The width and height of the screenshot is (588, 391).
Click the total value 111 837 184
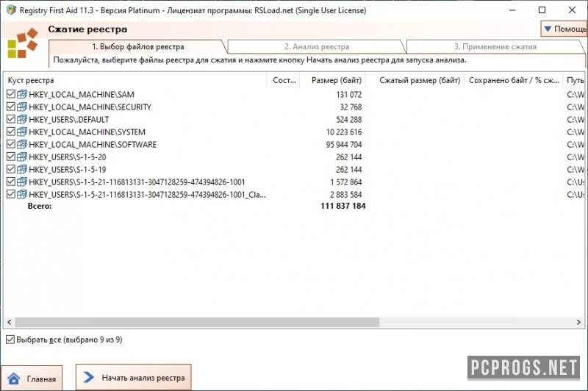coord(343,206)
